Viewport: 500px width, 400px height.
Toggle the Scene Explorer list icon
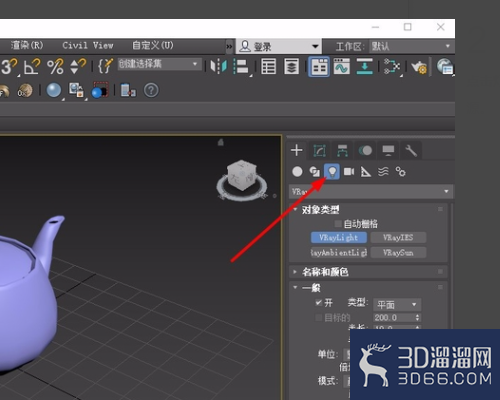[x=269, y=66]
